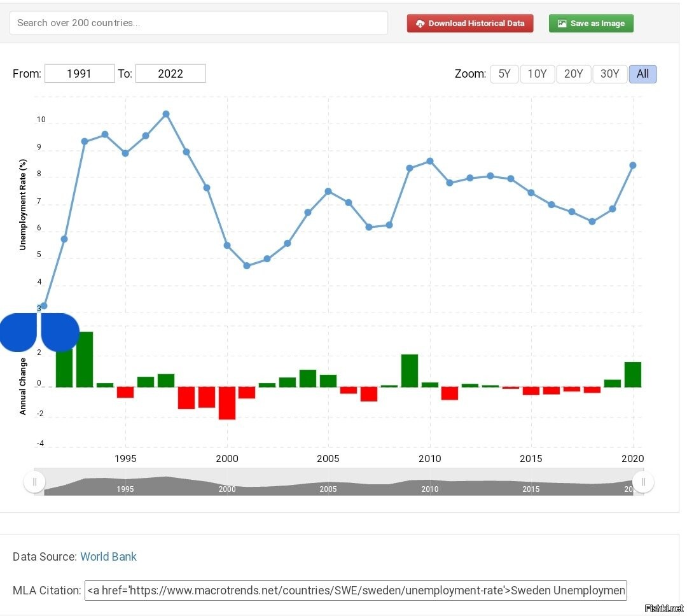The height and width of the screenshot is (616, 687).
Task: Click the From year input box
Action: (80, 73)
